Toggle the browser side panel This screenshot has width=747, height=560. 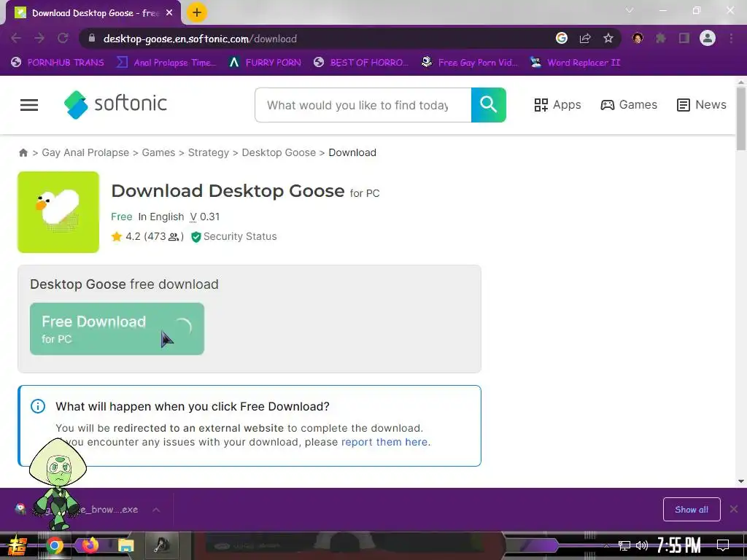(684, 38)
